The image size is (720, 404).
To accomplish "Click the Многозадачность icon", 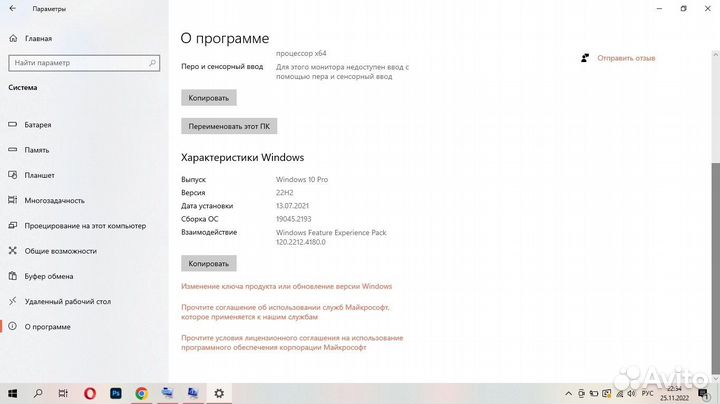I will coord(13,200).
